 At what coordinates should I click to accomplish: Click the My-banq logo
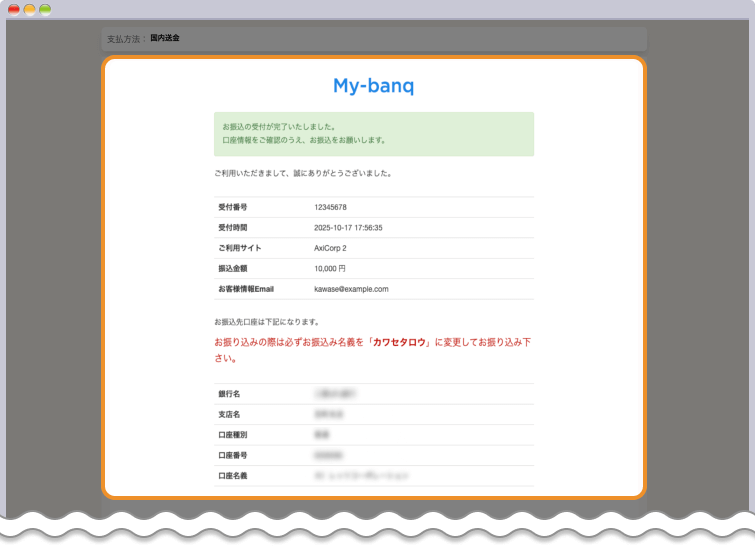click(x=373, y=86)
